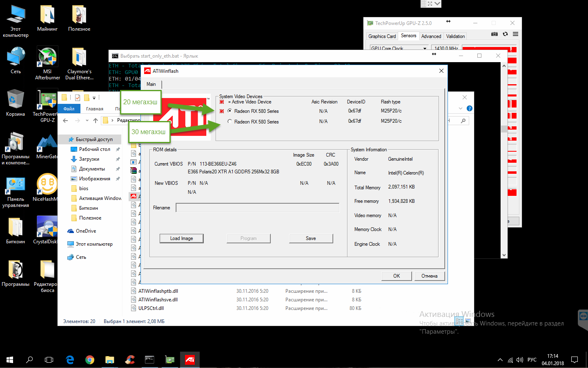Open the Главная ribbon tab in Explorer
This screenshot has height=368, width=588.
[x=95, y=109]
